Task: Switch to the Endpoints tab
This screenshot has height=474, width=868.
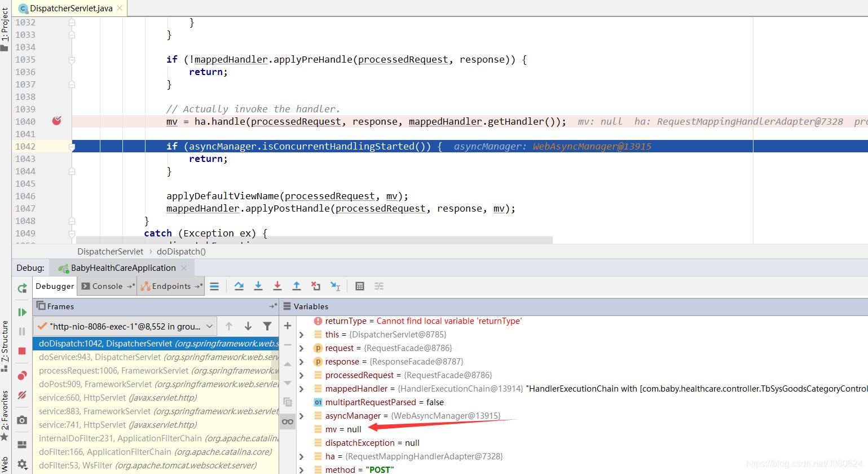Action: [x=171, y=286]
